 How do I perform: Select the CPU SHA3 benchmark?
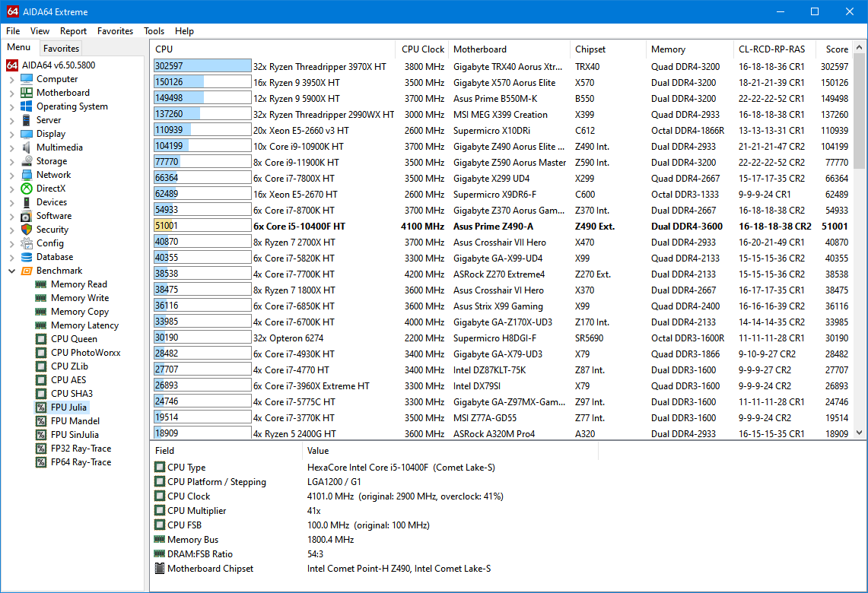click(72, 394)
